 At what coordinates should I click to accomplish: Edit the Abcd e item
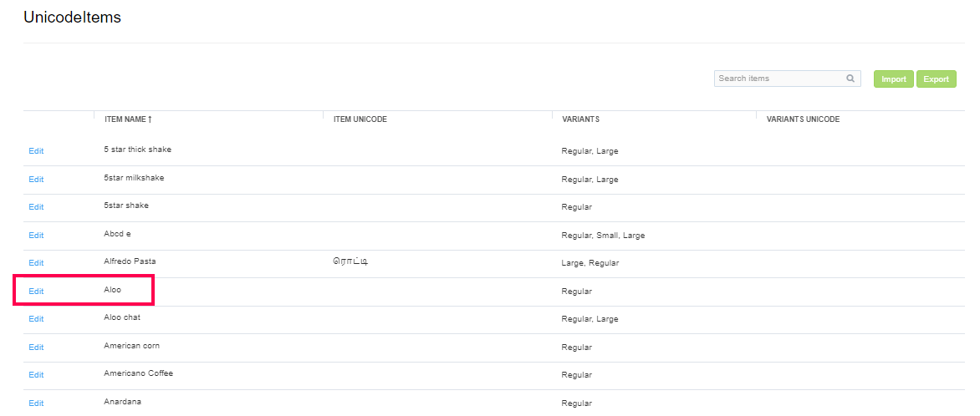(36, 236)
